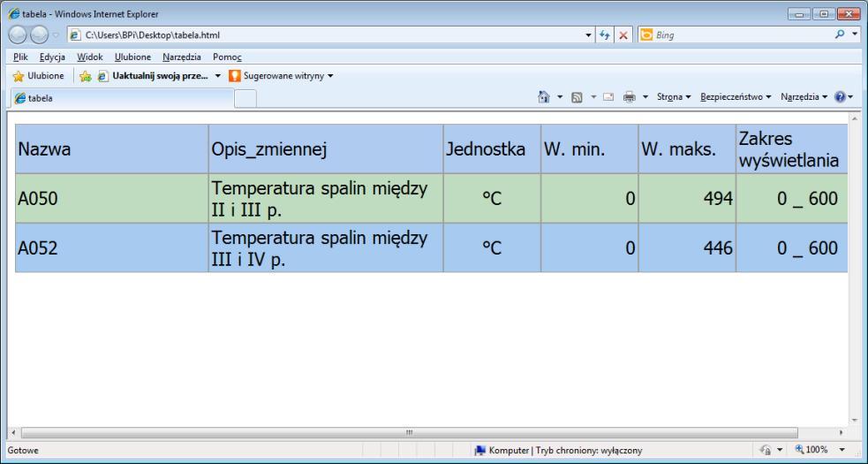This screenshot has height=464, width=868.
Task: Go to home page via Home icon
Action: pyautogui.click(x=544, y=97)
